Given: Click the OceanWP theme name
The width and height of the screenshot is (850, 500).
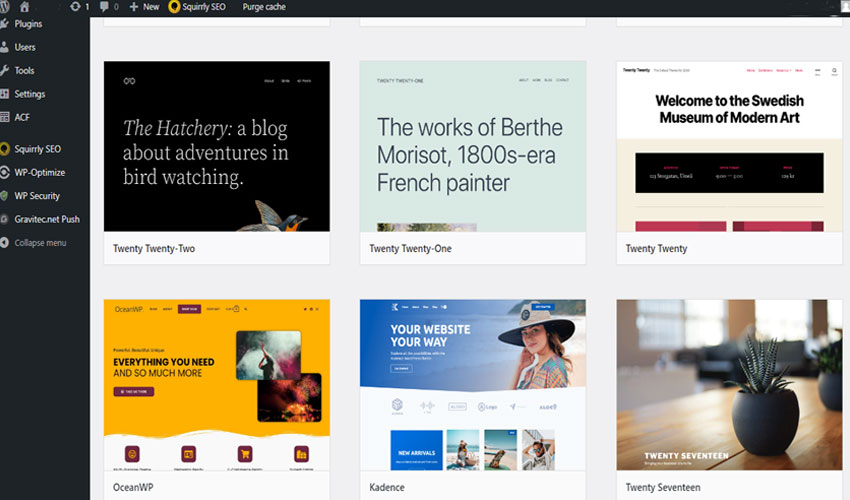Looking at the screenshot, I should coord(133,487).
